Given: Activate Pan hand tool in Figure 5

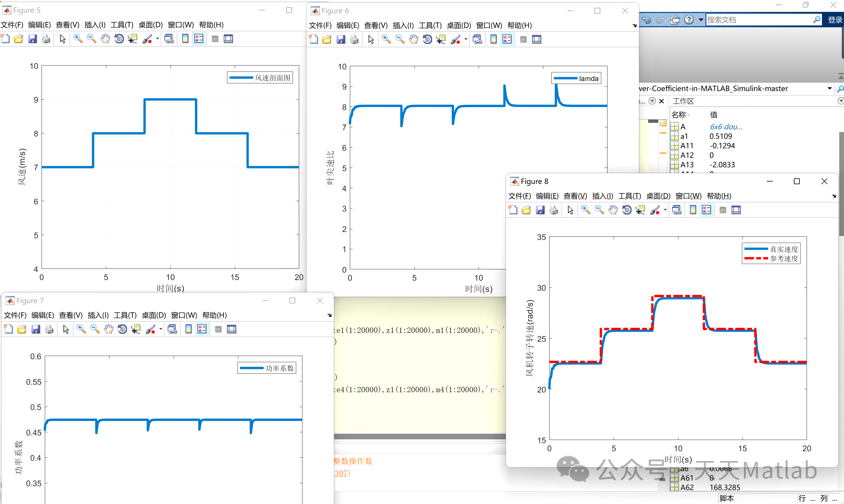Looking at the screenshot, I should click(105, 39).
